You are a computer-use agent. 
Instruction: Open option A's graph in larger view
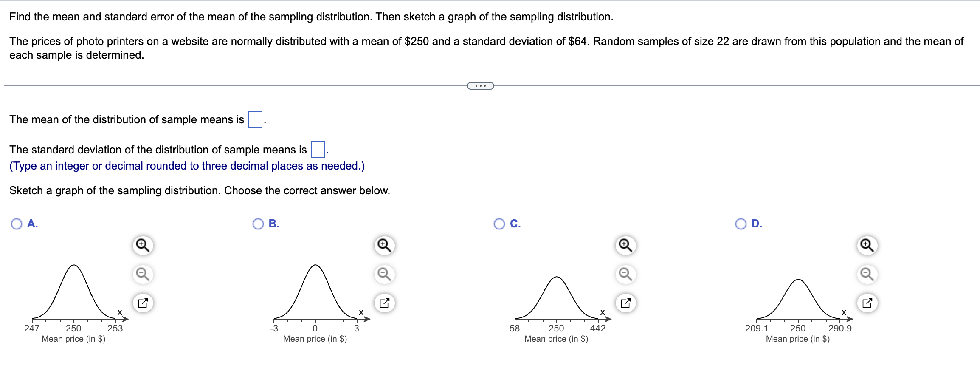143,302
